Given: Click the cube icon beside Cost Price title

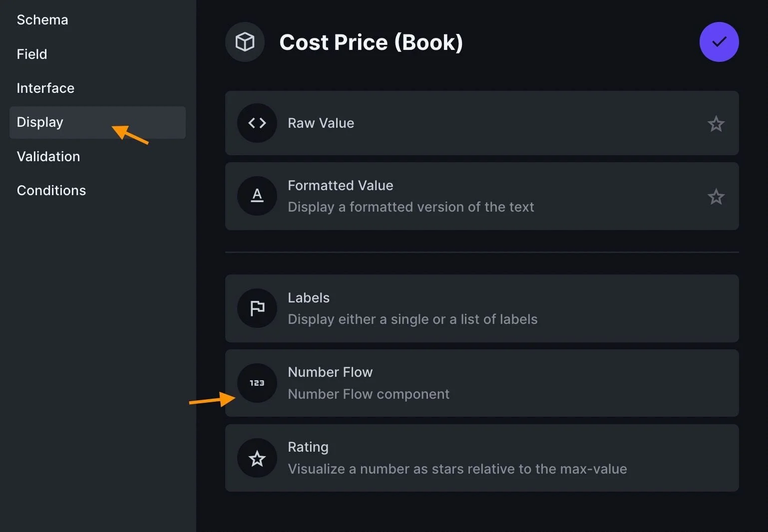Looking at the screenshot, I should tap(245, 42).
